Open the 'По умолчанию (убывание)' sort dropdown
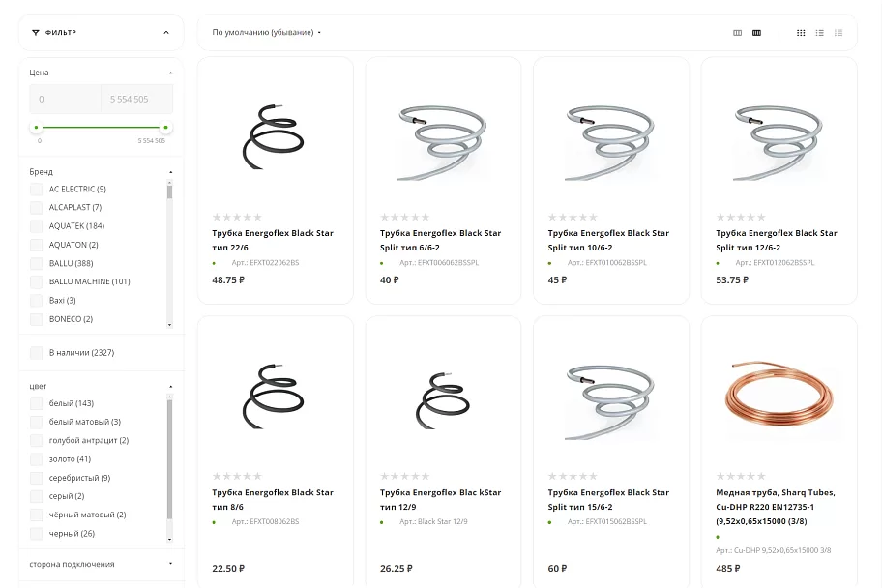This screenshot has width=882, height=588. (x=266, y=33)
